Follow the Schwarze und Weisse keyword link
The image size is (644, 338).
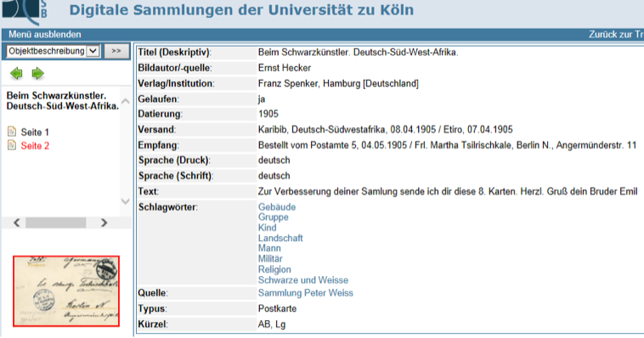303,280
